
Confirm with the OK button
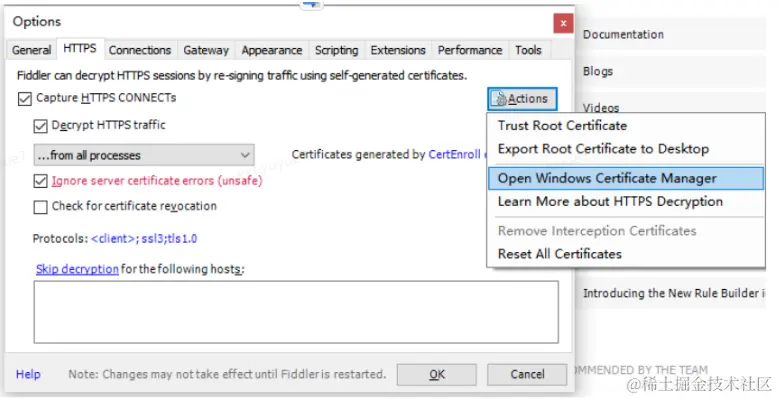437,375
